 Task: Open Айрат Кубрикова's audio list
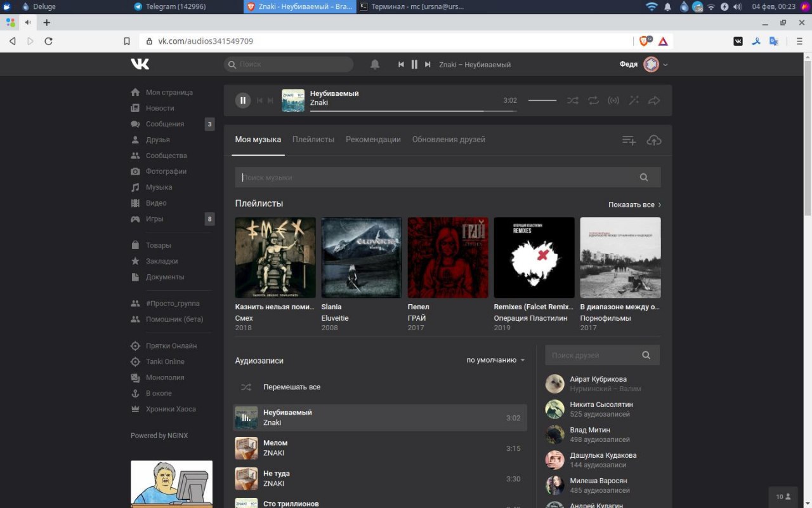pyautogui.click(x=598, y=379)
